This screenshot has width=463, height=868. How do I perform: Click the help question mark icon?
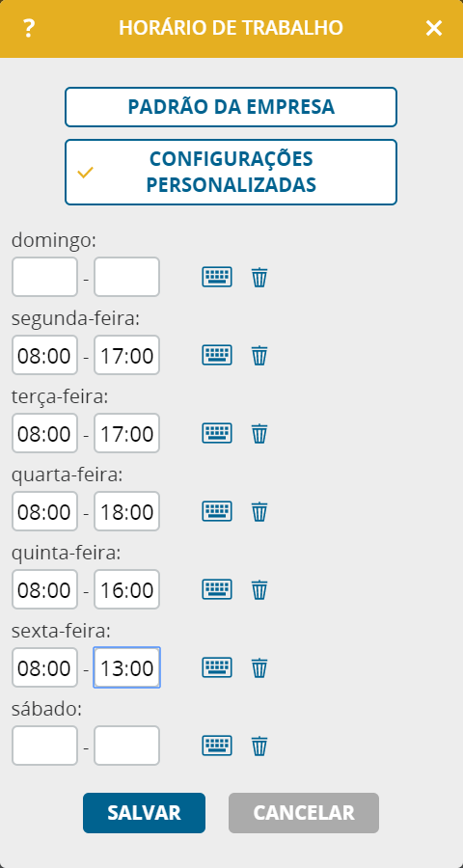(29, 28)
